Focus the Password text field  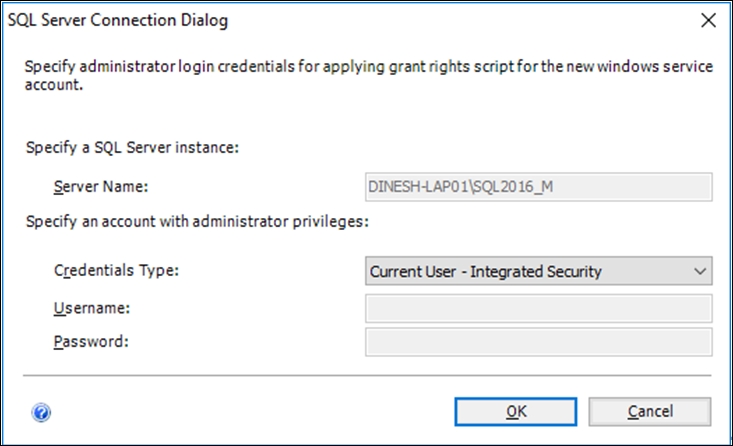click(x=539, y=342)
